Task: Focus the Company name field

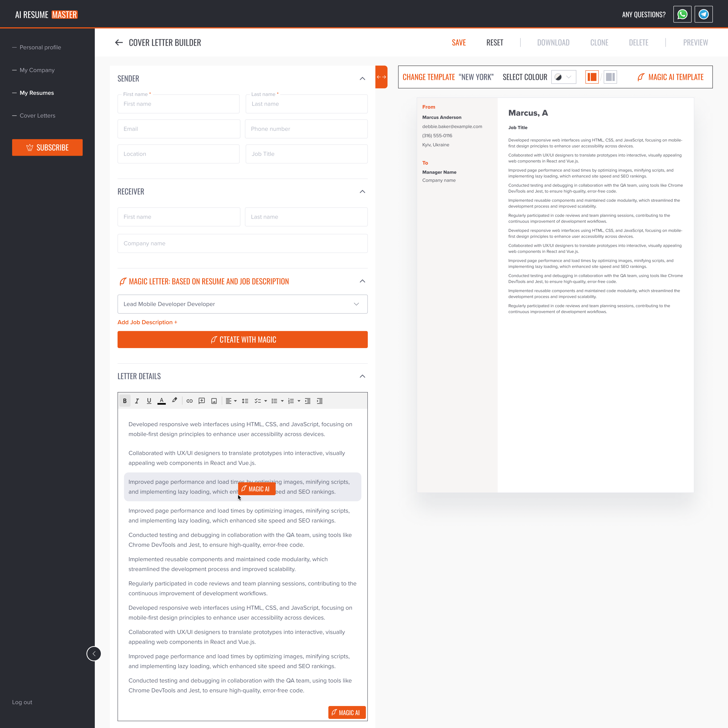Action: tap(243, 243)
